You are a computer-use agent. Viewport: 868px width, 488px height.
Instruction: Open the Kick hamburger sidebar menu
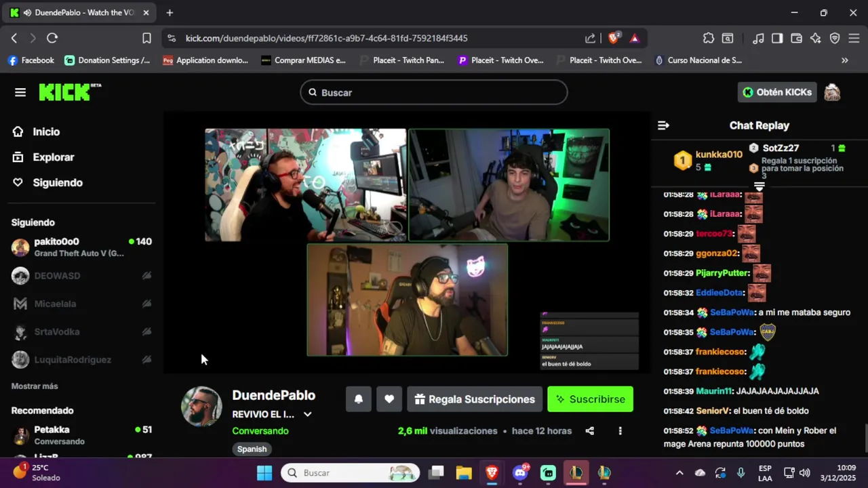click(20, 92)
